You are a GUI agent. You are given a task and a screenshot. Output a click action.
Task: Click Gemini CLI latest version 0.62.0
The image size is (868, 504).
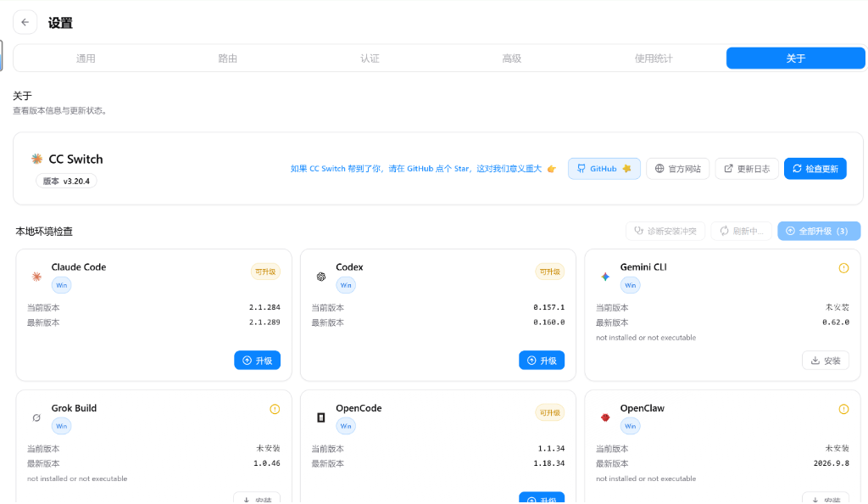click(836, 322)
